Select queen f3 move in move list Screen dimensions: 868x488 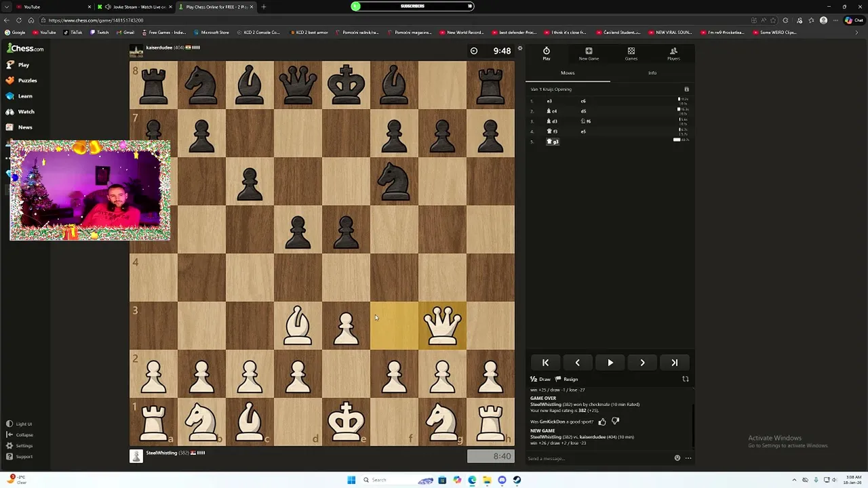click(552, 131)
